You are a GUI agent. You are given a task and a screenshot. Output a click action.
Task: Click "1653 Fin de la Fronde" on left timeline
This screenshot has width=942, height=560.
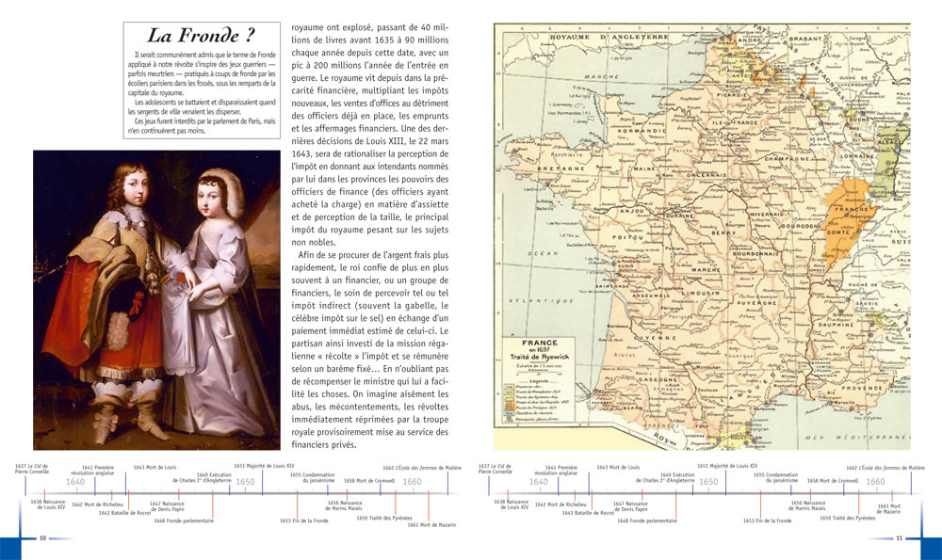[x=303, y=520]
